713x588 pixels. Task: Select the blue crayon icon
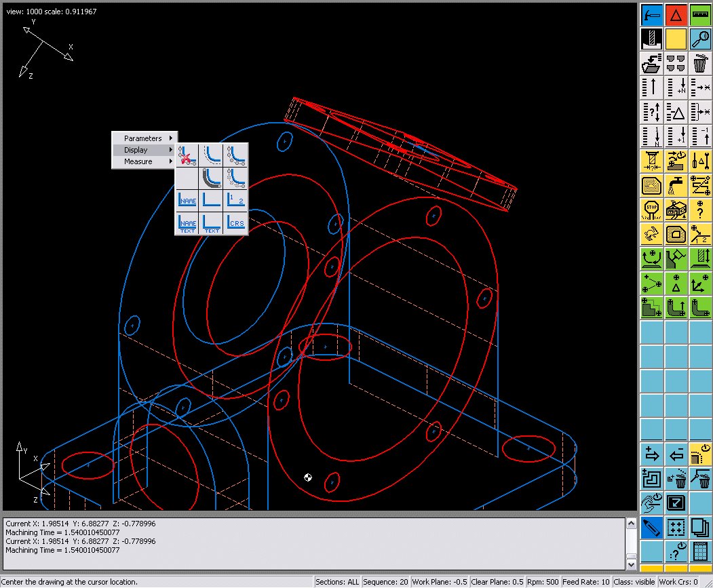click(651, 528)
